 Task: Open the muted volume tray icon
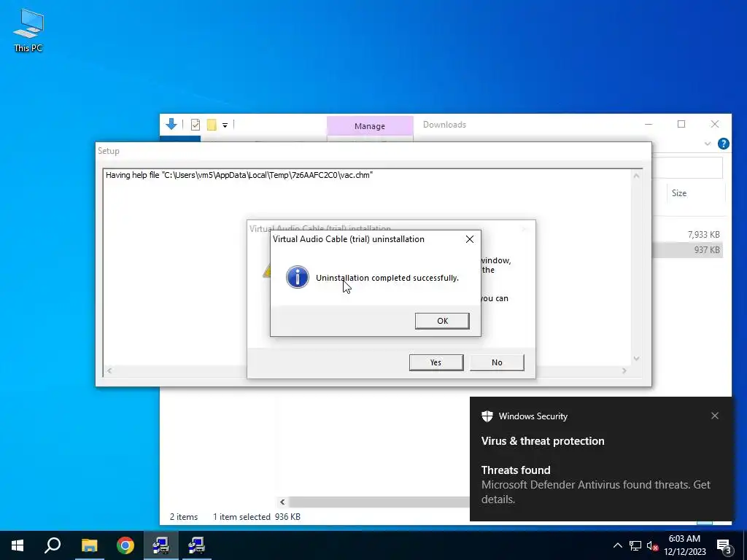tap(653, 546)
